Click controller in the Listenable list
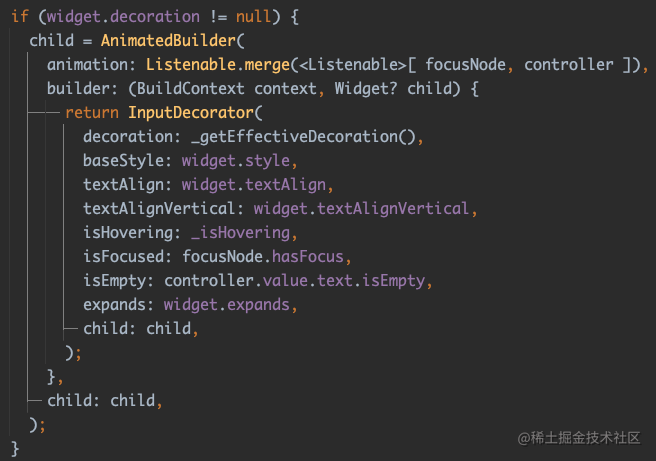 pos(569,65)
